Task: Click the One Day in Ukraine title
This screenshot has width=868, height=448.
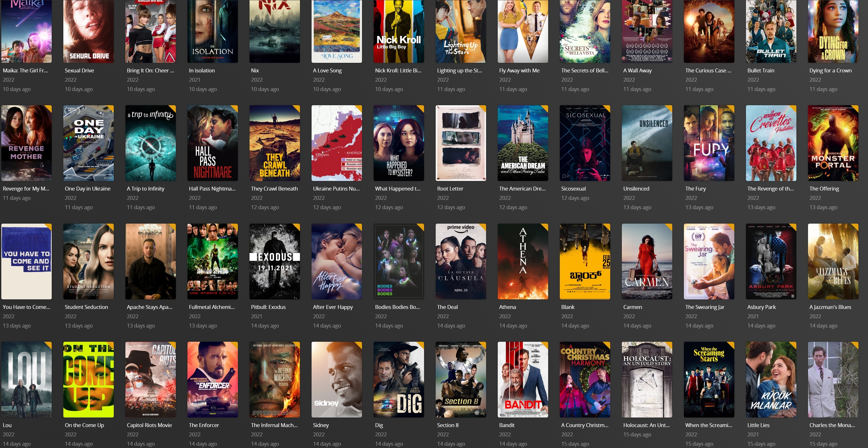Action: click(88, 189)
